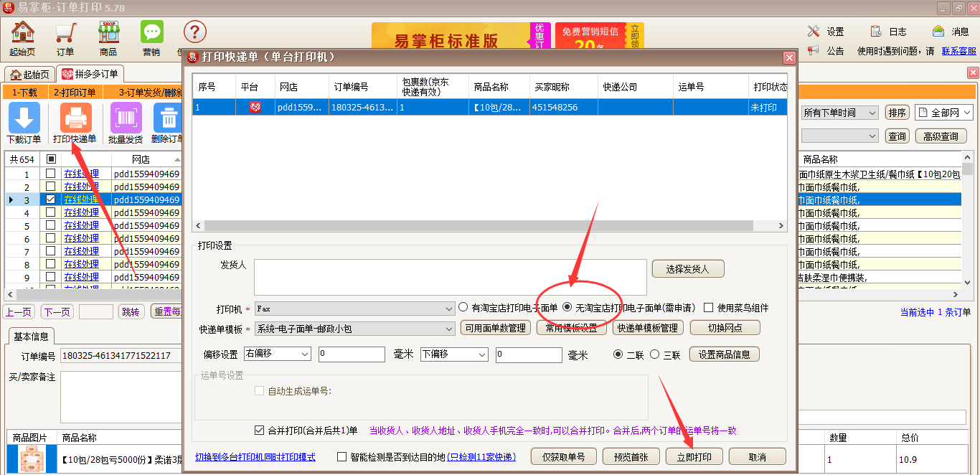Select 有淘宝店打印电子面单 radio option
Image resolution: width=980 pixels, height=475 pixels.
(x=463, y=307)
